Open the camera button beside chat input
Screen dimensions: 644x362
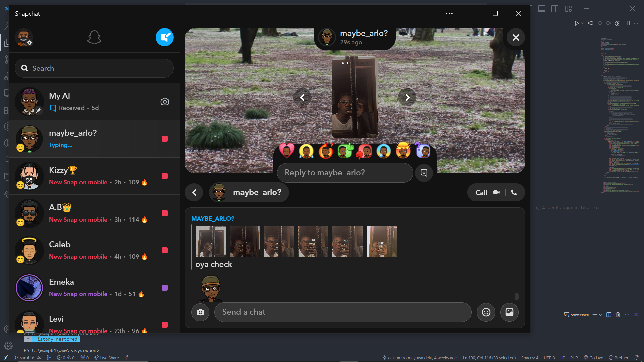click(x=200, y=312)
